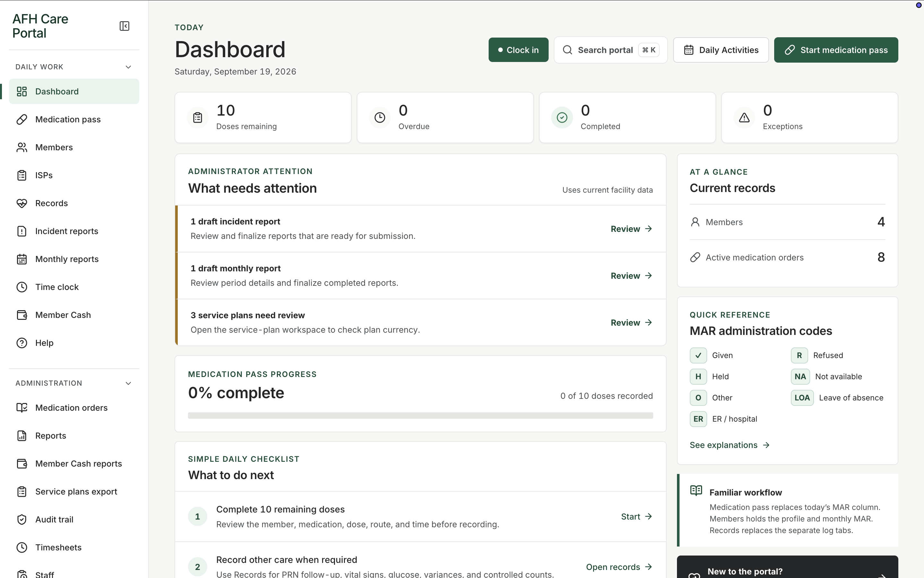Click the LOA Leave of absence code
924x578 pixels.
(837, 398)
